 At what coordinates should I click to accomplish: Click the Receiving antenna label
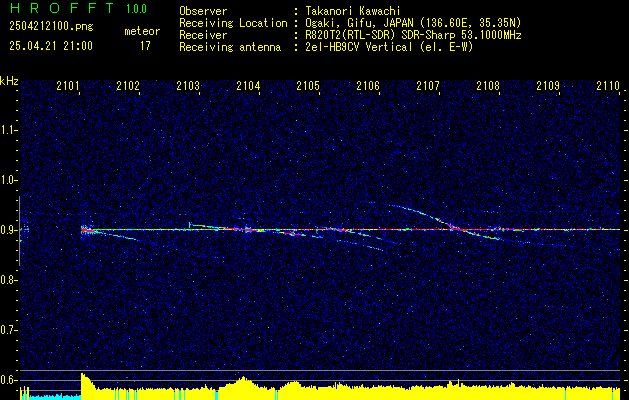pyautogui.click(x=230, y=47)
